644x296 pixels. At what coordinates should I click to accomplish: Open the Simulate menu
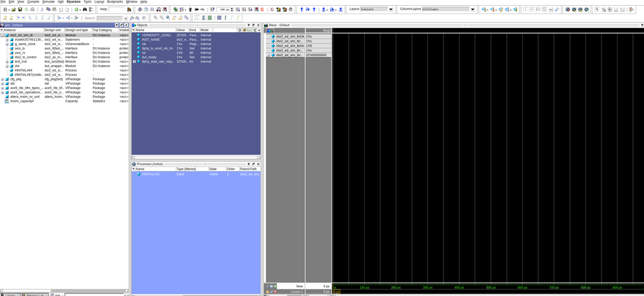48,2
